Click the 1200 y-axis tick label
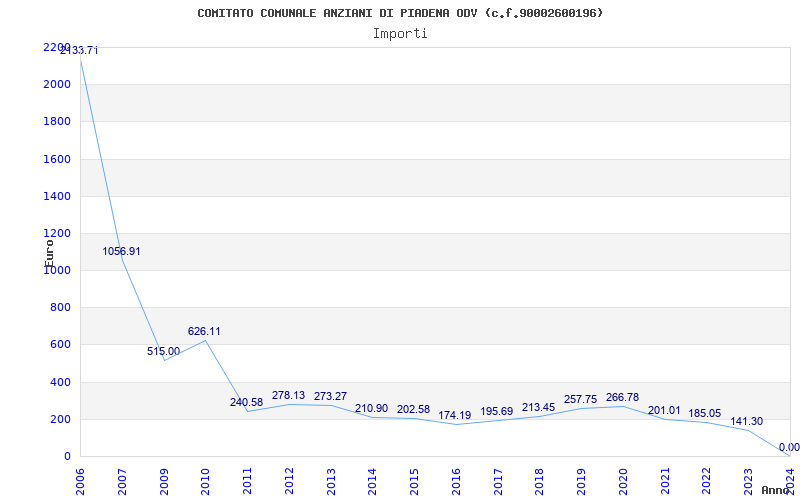 (57, 233)
